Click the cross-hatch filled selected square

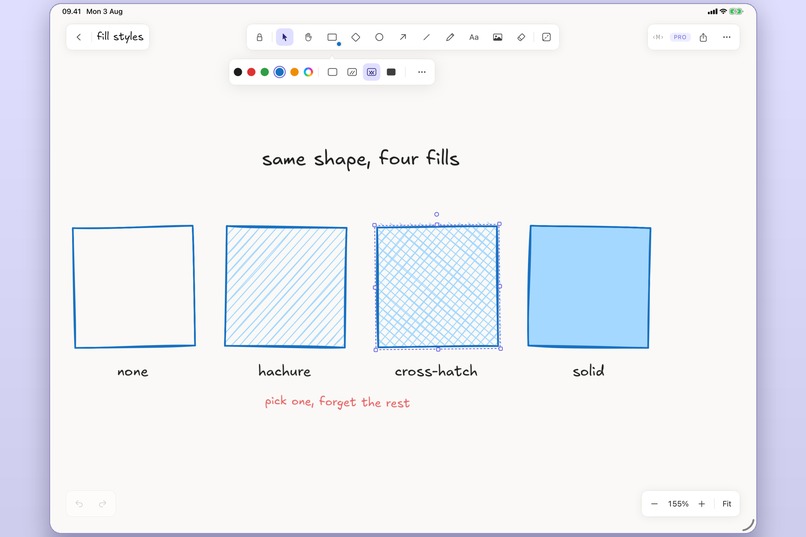click(437, 287)
